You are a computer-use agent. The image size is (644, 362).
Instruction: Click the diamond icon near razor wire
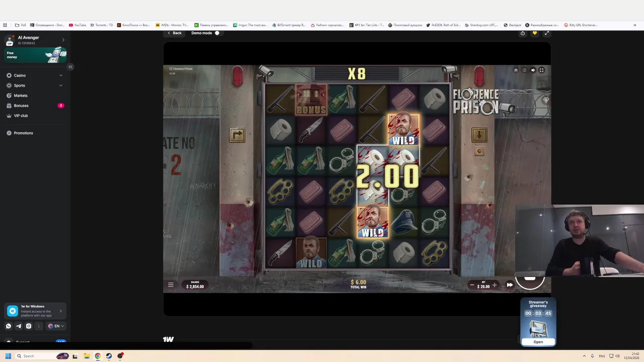coord(546,101)
